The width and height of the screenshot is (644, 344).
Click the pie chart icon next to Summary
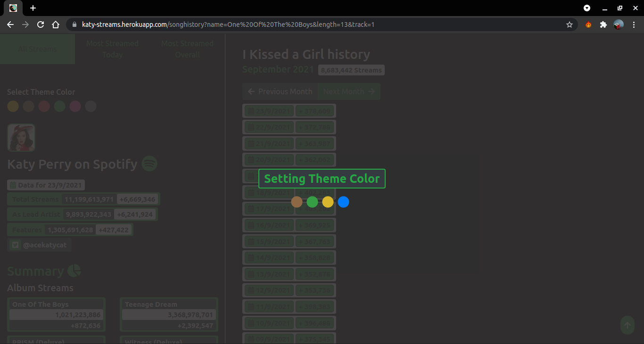point(74,271)
